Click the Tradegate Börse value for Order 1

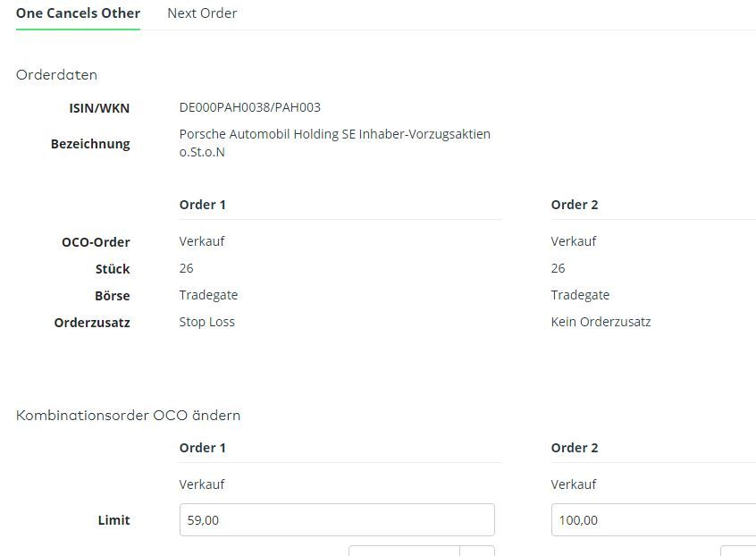208,295
